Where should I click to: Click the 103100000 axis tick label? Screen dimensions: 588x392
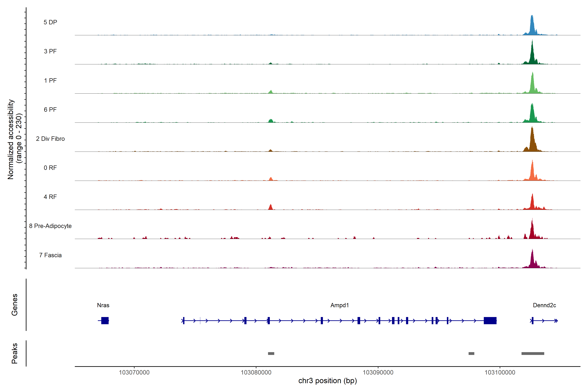click(500, 373)
